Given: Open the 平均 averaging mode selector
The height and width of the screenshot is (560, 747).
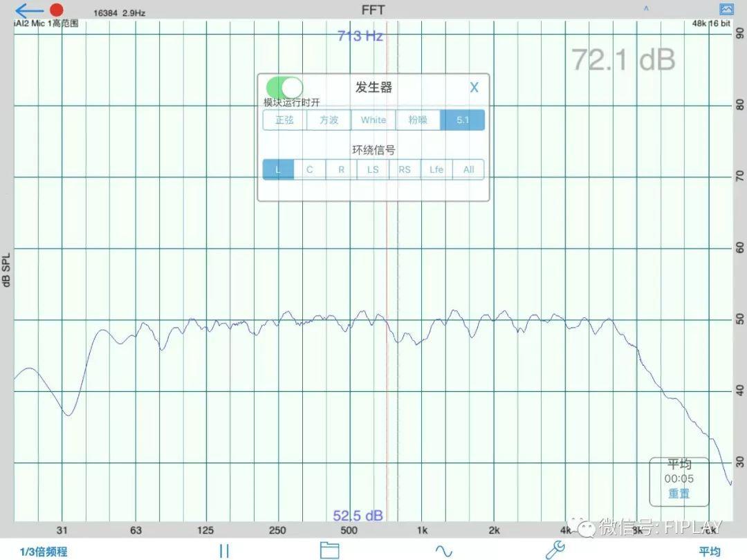Looking at the screenshot, I should (709, 551).
